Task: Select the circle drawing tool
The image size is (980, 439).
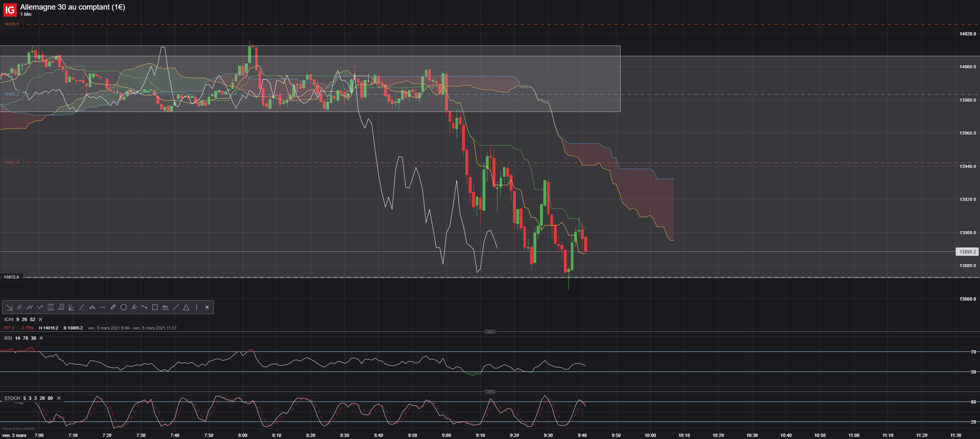Action: (x=123, y=307)
